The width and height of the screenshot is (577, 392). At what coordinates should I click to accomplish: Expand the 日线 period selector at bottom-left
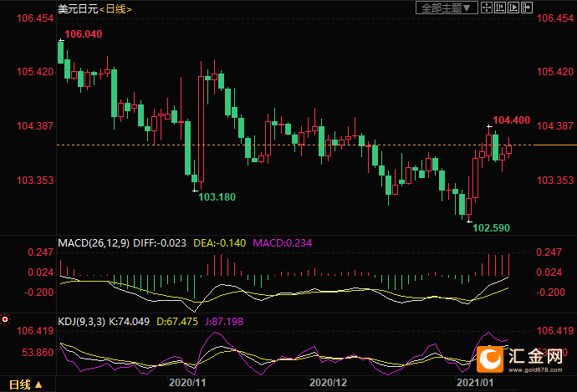pyautogui.click(x=25, y=384)
